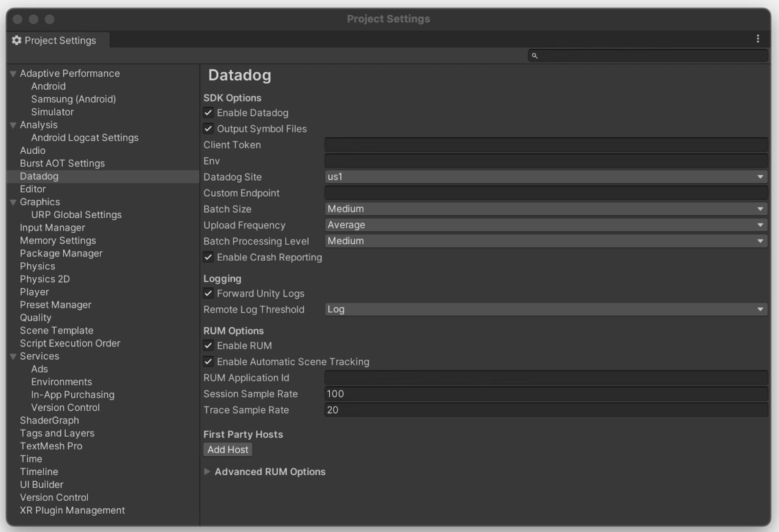Viewport: 779px width, 532px height.
Task: Open the Upload Frequency dropdown
Action: click(x=761, y=225)
